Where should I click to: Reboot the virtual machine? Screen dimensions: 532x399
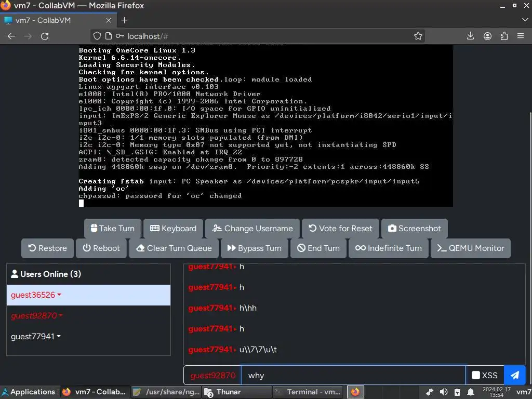[101, 248]
